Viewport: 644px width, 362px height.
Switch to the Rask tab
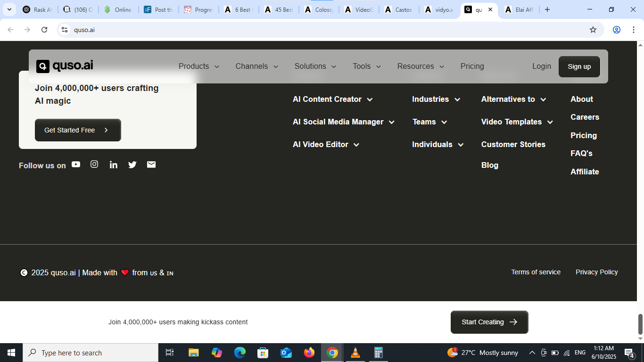[38, 9]
